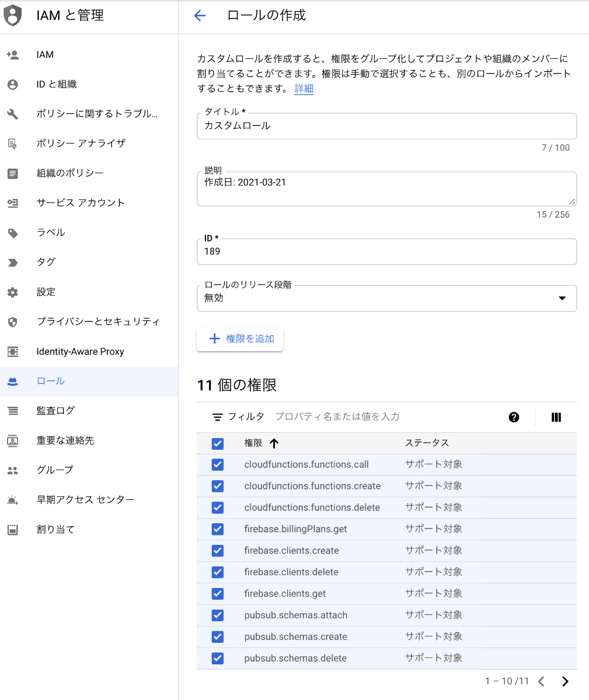The width and height of the screenshot is (589, 700).
Task: Go back using the arrow icon
Action: tap(200, 16)
